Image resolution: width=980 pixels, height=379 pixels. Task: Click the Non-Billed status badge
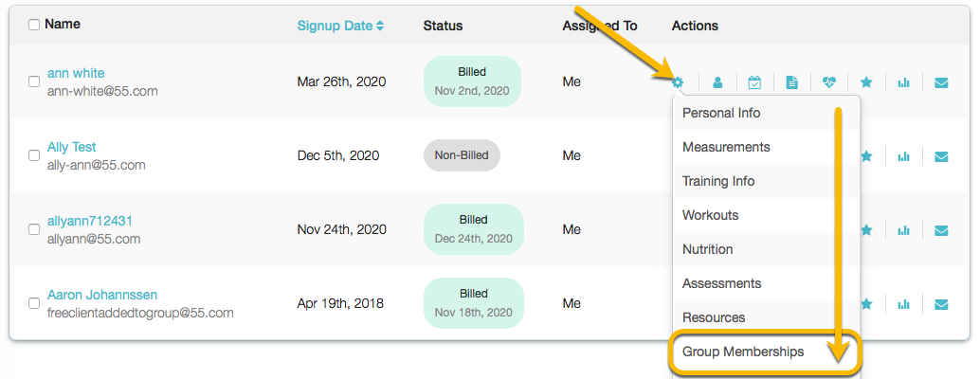point(461,155)
